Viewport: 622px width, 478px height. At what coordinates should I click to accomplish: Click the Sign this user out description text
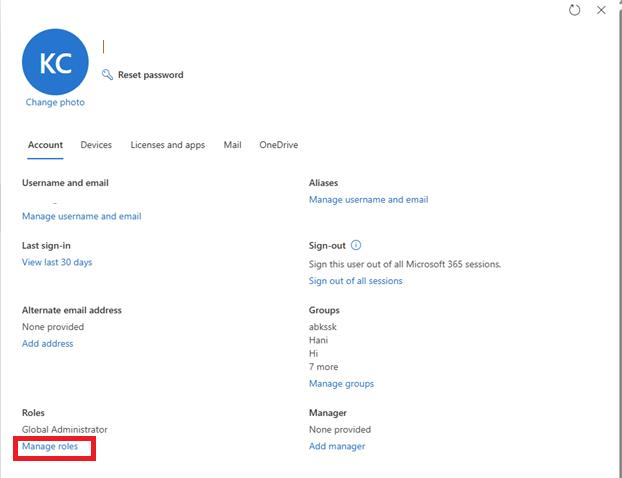[405, 264]
